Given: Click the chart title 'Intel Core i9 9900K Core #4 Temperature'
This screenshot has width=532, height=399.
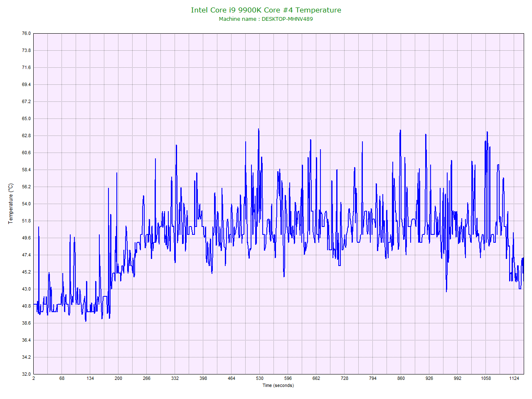Looking at the screenshot, I should click(x=266, y=10).
